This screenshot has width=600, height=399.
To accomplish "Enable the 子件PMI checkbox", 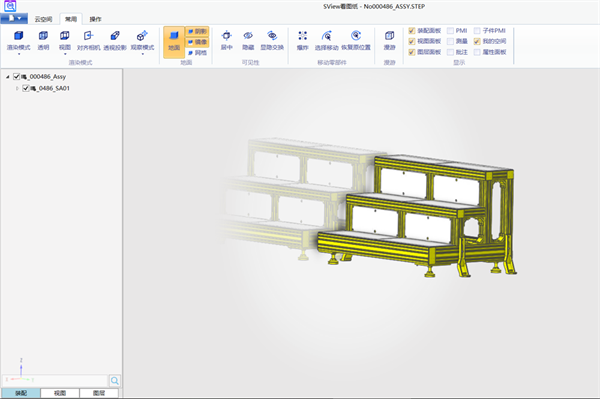I will 477,31.
